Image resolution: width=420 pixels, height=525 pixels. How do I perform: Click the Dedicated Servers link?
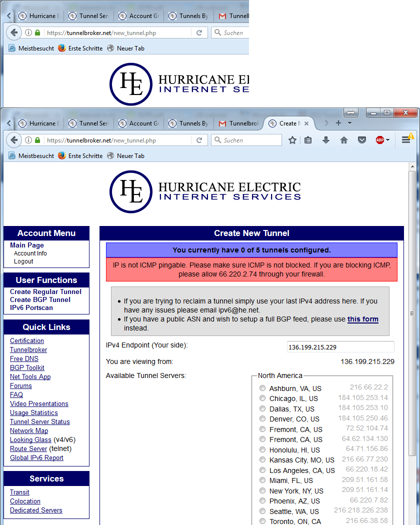(36, 510)
